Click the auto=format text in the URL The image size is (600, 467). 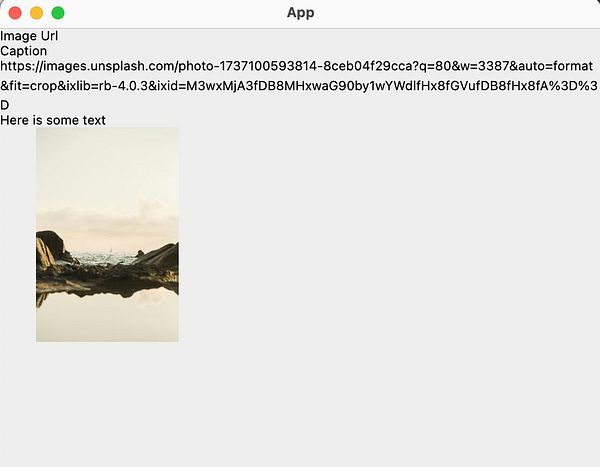[x=555, y=66]
